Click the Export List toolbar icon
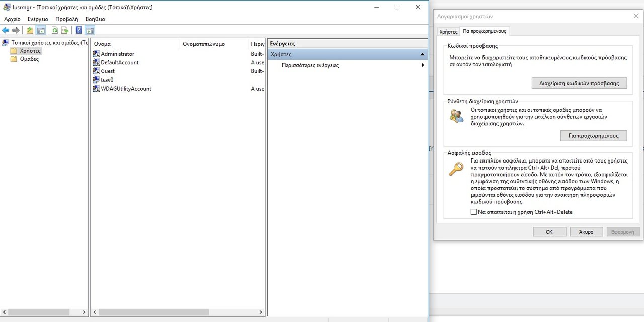The width and height of the screenshot is (644, 322). 65,30
